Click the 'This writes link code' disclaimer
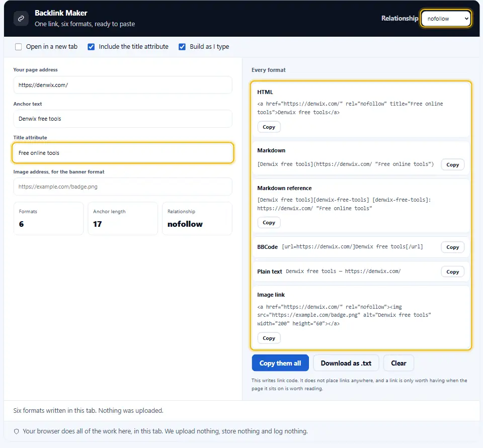 coord(359,385)
